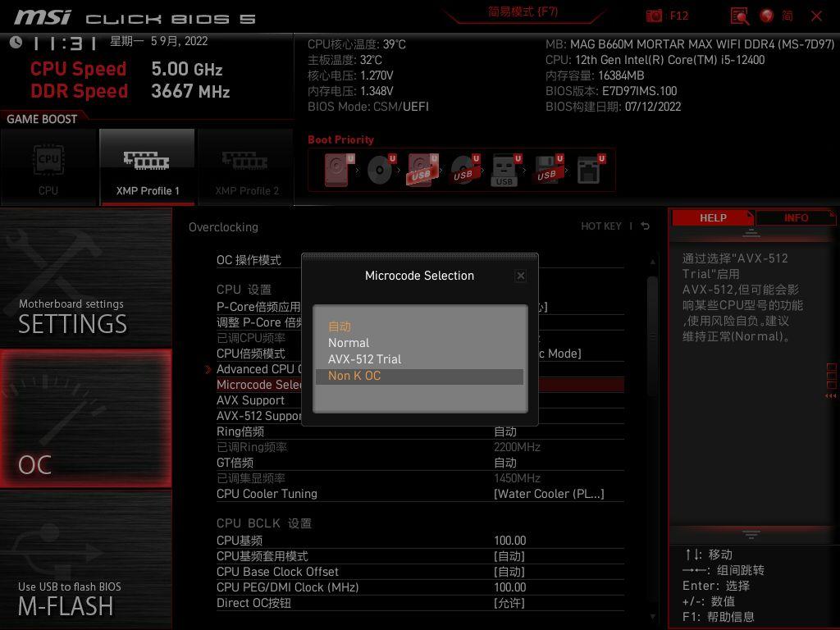The height and width of the screenshot is (630, 840).
Task: Click the 简 language switch icon
Action: tap(789, 16)
